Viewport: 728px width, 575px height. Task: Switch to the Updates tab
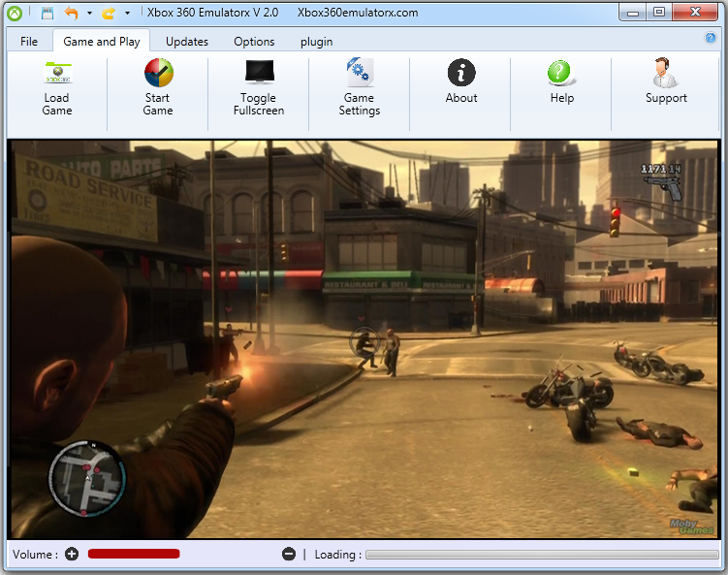coord(187,42)
